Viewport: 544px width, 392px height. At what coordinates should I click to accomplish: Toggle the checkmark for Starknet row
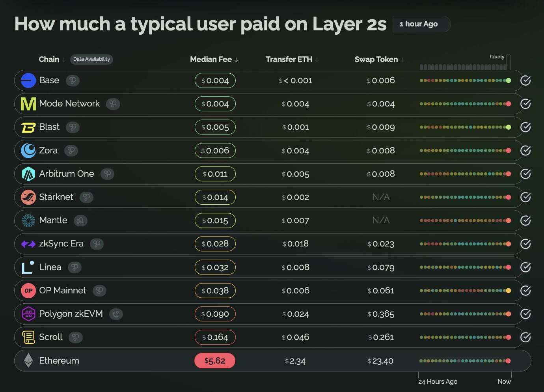(525, 197)
